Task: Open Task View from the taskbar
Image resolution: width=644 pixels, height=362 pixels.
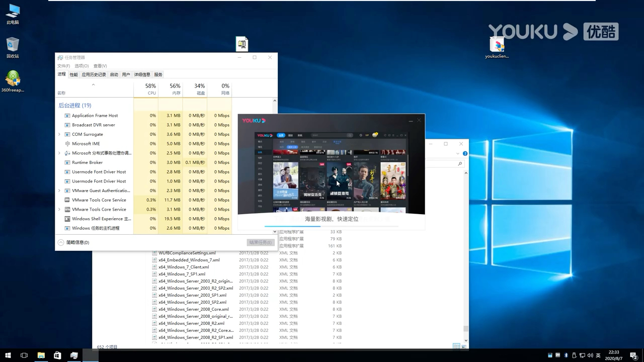Action: 24,355
